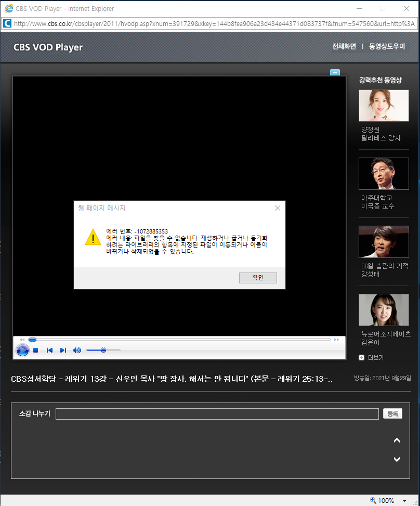Close the 웹 페이지 메시지 dialog with X
The height and width of the screenshot is (506, 420).
pos(277,208)
